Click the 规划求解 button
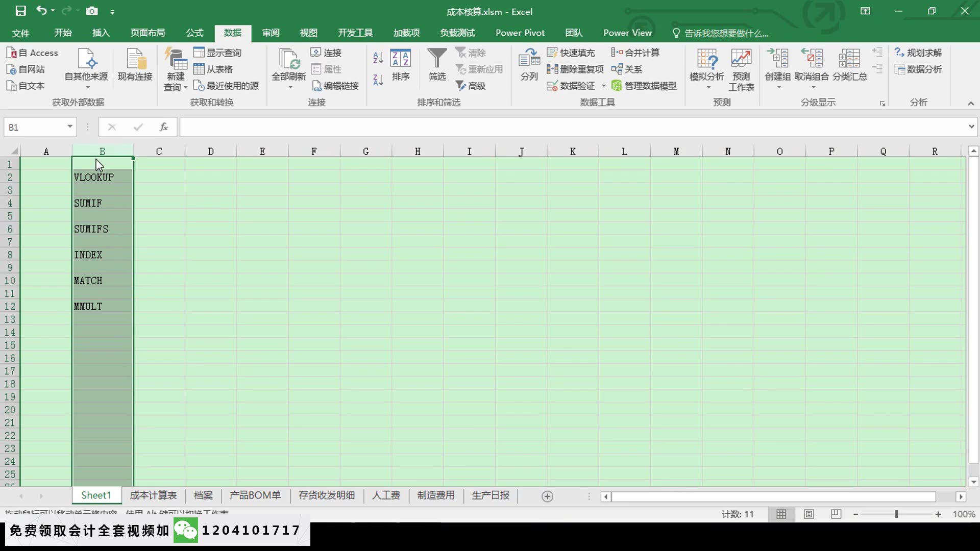The width and height of the screenshot is (980, 551). coord(918,53)
